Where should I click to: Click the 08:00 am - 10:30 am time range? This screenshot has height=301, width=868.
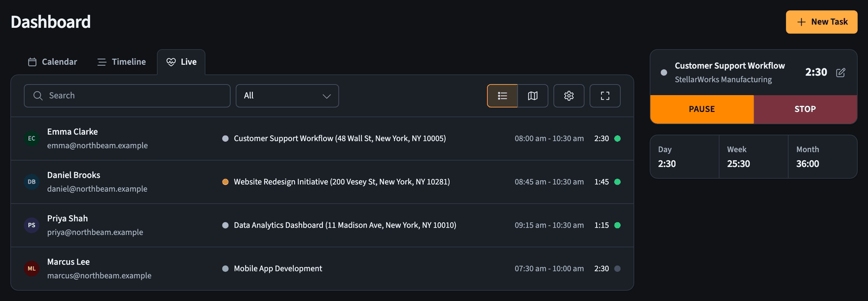[x=549, y=139]
